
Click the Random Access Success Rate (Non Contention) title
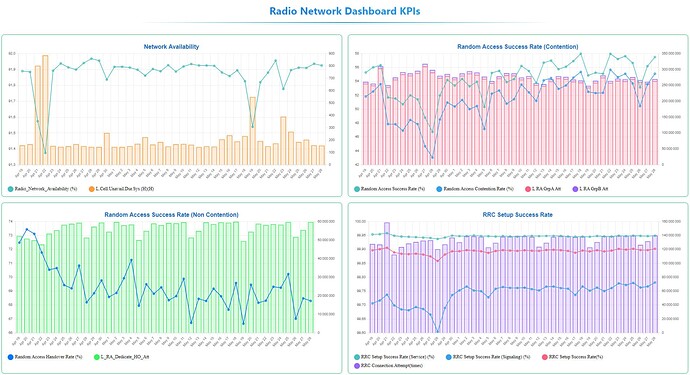coord(171,215)
